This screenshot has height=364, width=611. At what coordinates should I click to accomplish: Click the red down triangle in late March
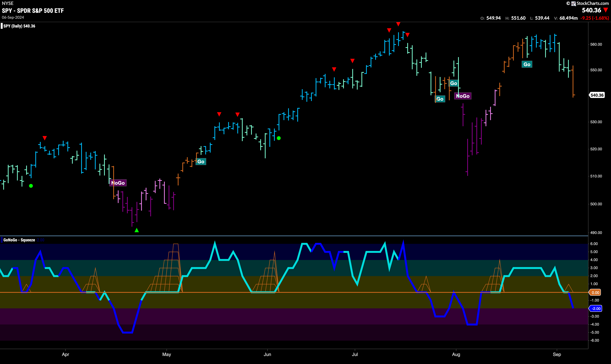[45, 138]
